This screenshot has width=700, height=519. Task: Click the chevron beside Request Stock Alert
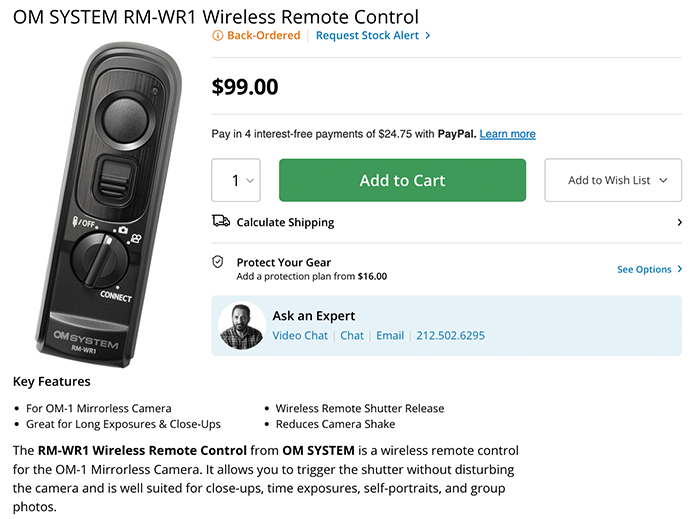pos(428,35)
